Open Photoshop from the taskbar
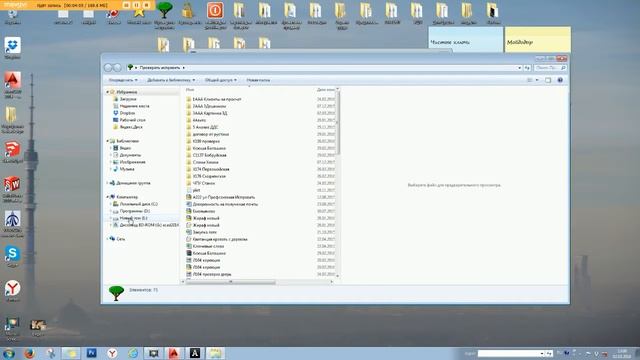Image resolution: width=640 pixels, height=360 pixels. click(91, 353)
